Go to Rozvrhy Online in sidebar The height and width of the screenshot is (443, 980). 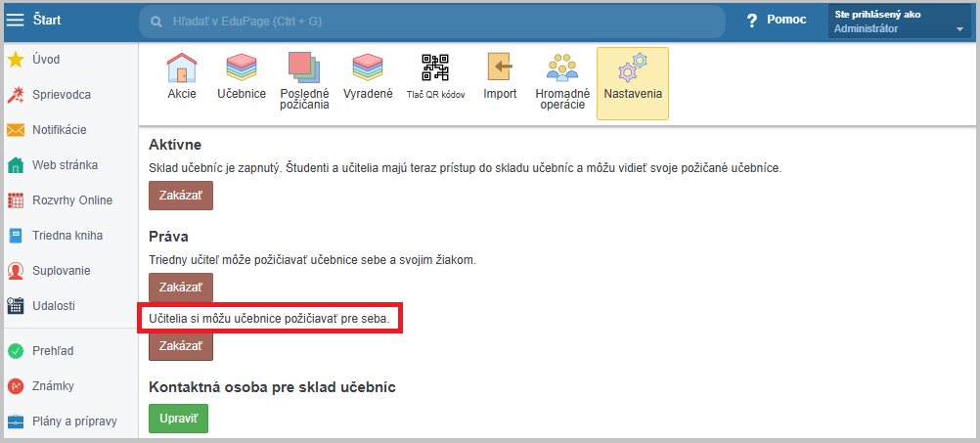72,200
